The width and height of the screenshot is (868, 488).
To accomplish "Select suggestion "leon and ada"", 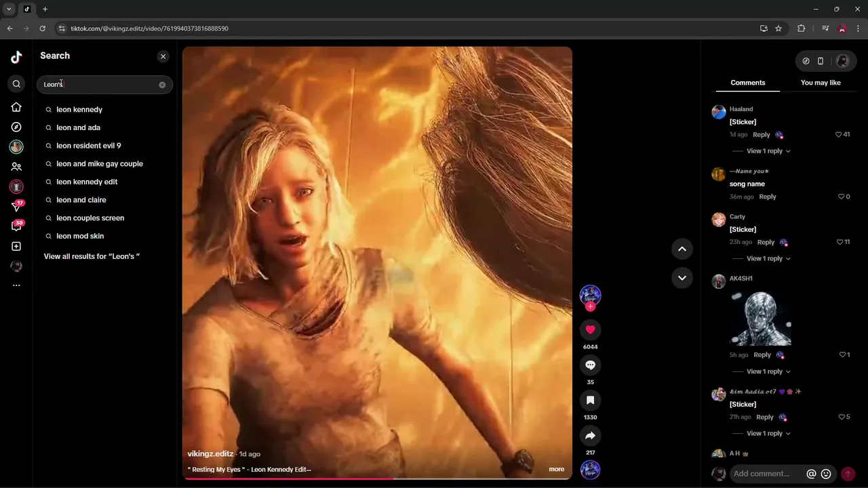I will coord(78,127).
